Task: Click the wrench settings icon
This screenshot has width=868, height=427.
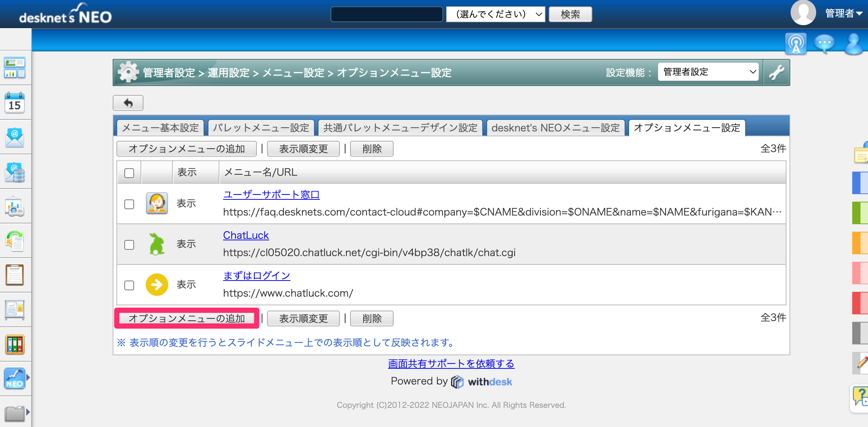Action: [776, 72]
